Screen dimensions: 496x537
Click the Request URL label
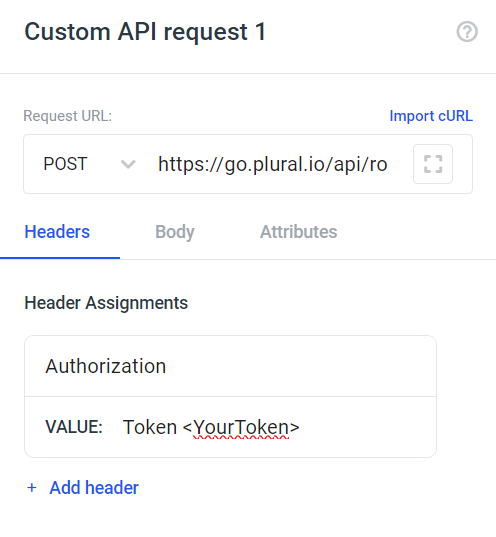[x=67, y=116]
